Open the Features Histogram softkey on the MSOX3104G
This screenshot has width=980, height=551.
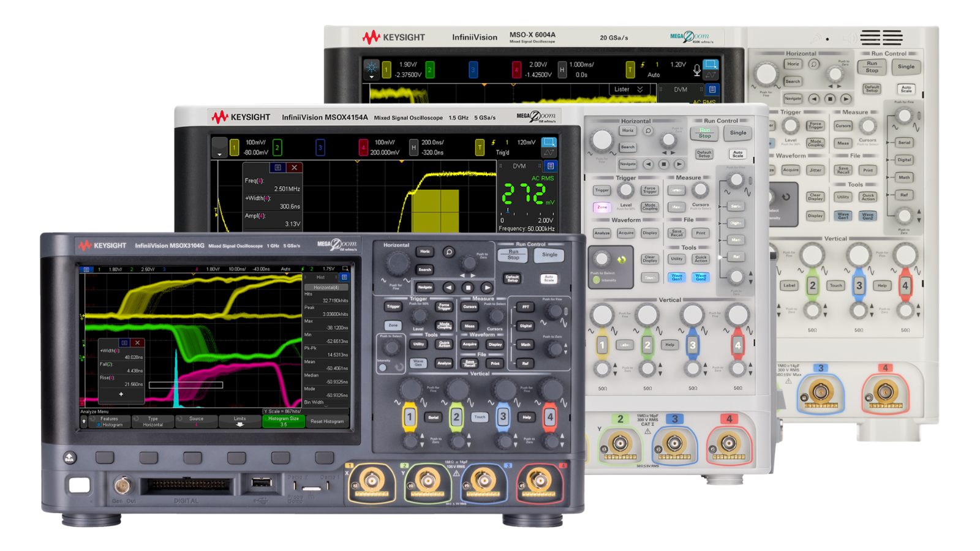coord(110,421)
